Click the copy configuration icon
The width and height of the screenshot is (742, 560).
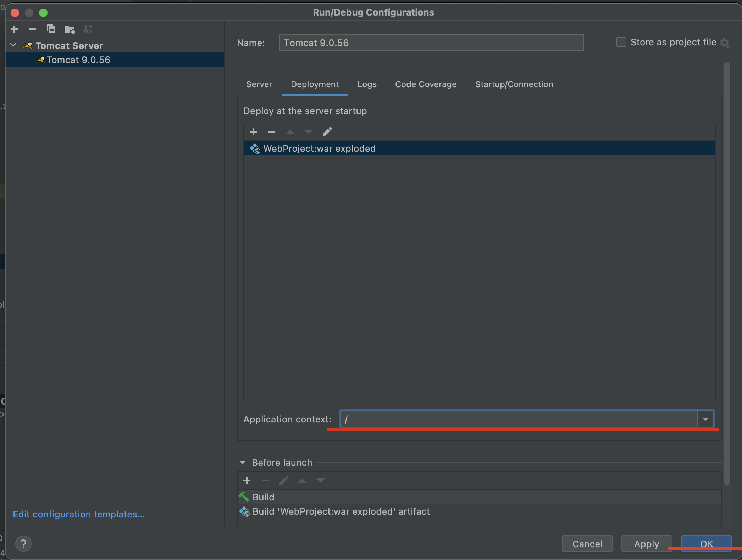51,29
